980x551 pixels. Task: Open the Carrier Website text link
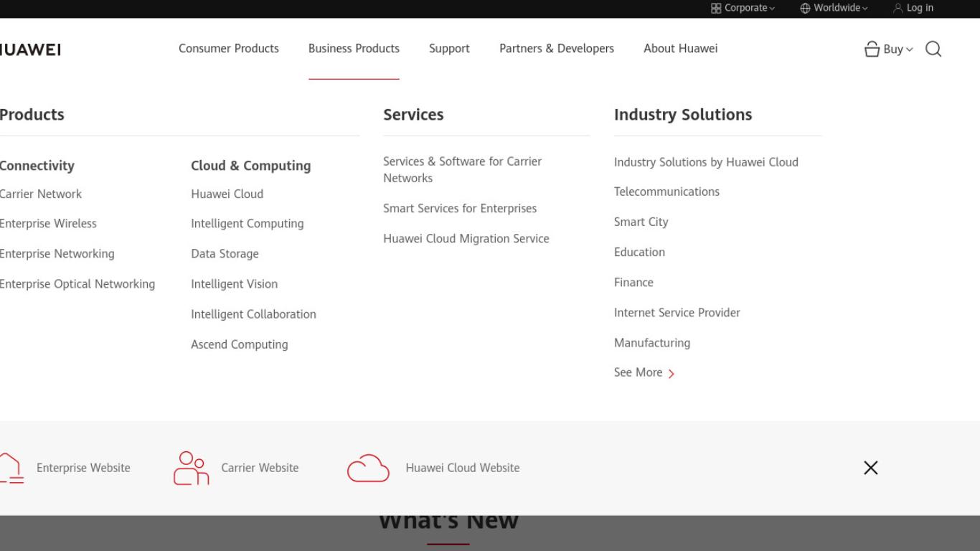[x=260, y=468]
